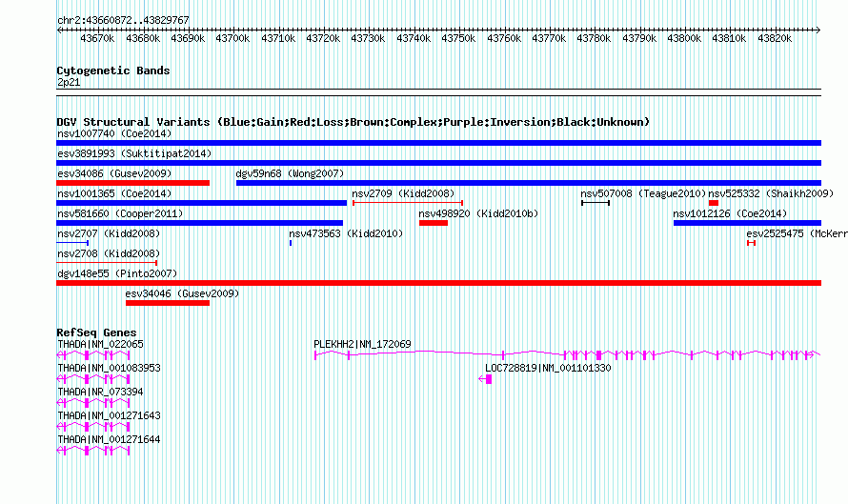Select the esv3891993 (Suktitipat2014) variant bar

(x=438, y=163)
